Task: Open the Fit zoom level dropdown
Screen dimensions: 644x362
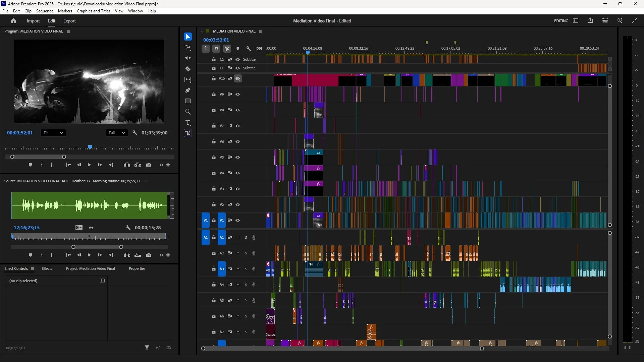Action: point(53,133)
